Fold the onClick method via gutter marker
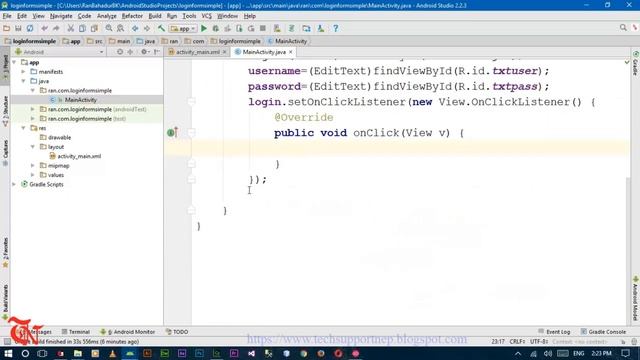This screenshot has height=360, width=640. pyautogui.click(x=191, y=133)
